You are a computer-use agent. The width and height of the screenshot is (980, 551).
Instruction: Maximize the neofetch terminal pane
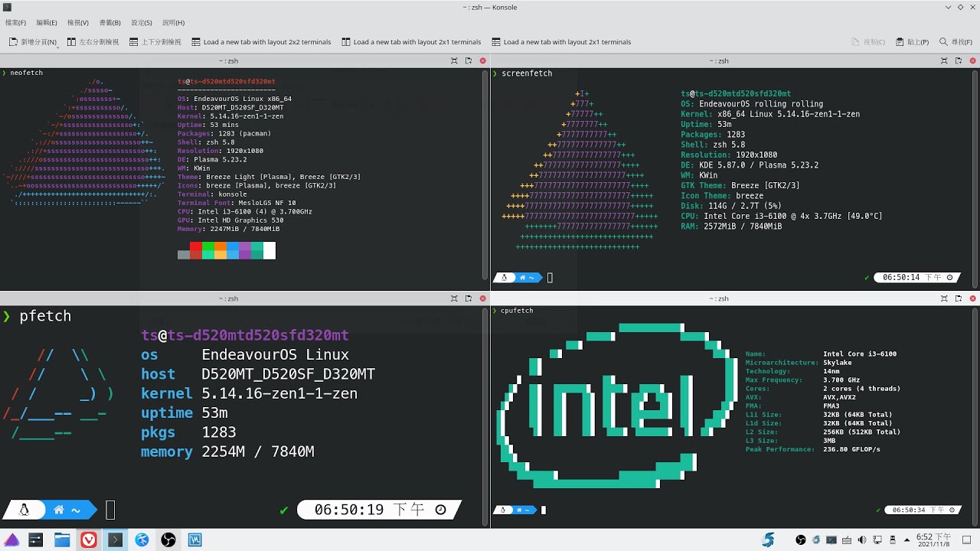pos(454,61)
